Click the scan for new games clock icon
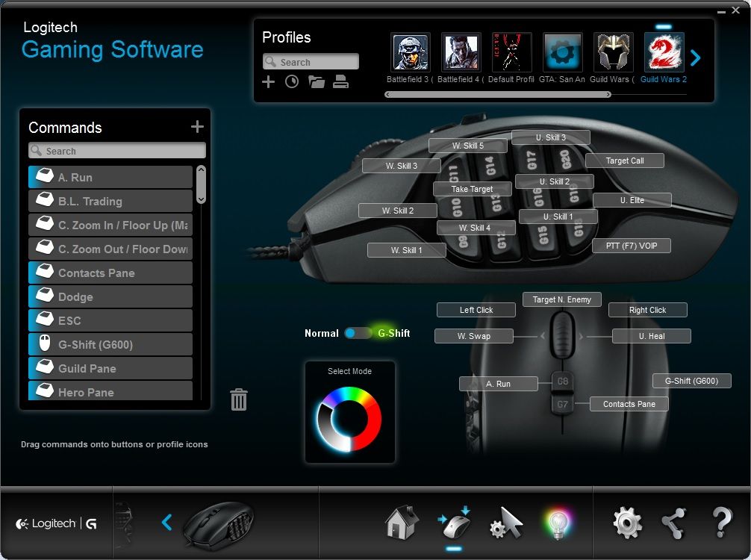Image resolution: width=751 pixels, height=560 pixels. click(x=292, y=82)
